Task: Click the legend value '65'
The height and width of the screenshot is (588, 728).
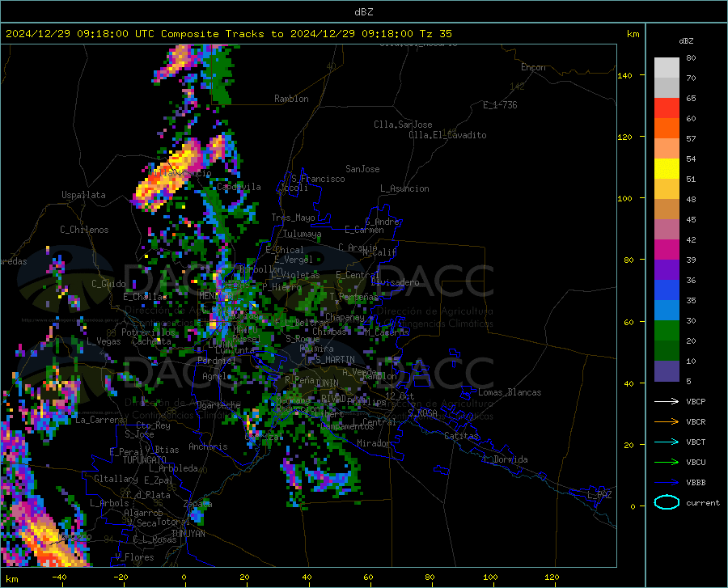Action: tap(691, 99)
